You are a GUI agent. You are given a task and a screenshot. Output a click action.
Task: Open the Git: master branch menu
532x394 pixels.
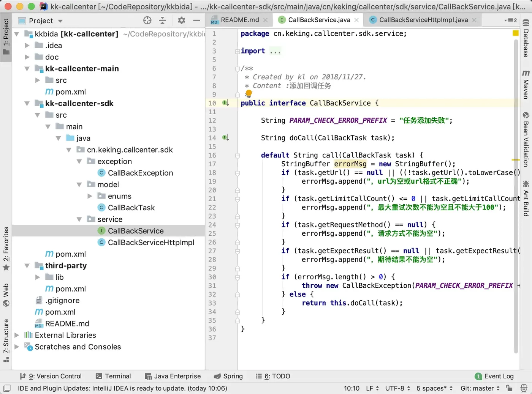click(x=480, y=388)
